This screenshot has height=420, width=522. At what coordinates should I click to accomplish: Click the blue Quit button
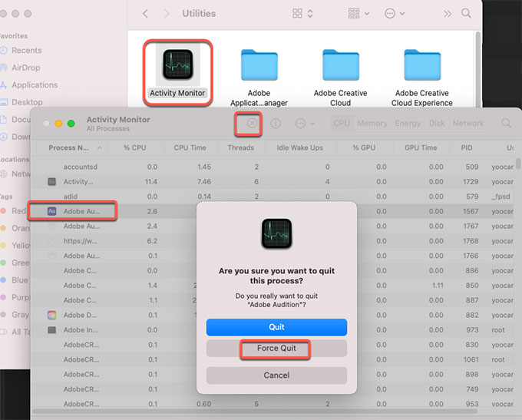[x=276, y=327]
